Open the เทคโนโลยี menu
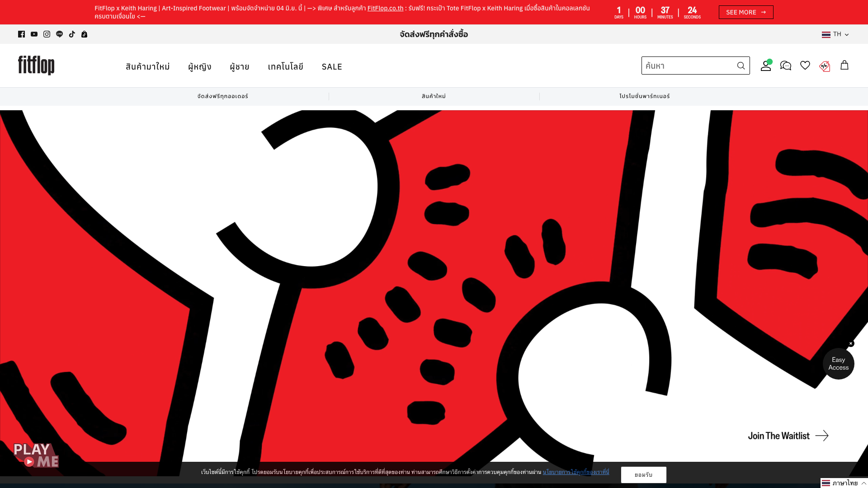Viewport: 868px width, 488px height. pos(286,66)
